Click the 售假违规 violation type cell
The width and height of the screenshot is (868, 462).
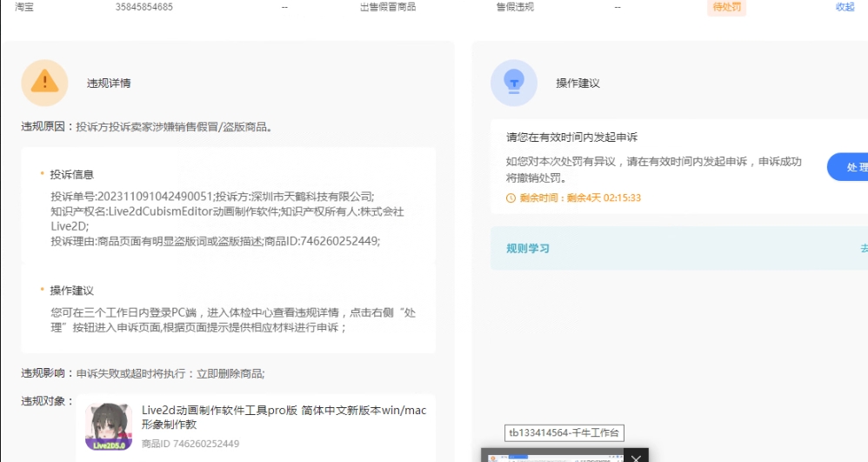click(x=514, y=7)
